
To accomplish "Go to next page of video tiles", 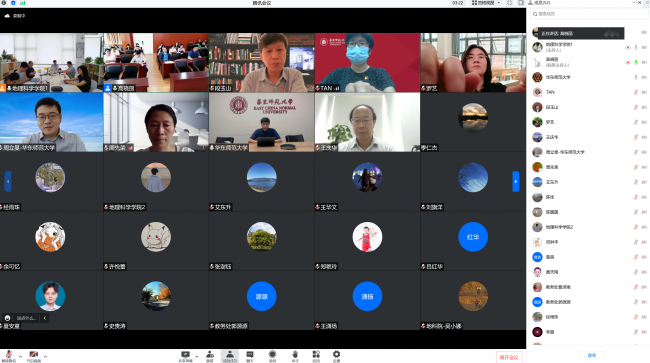I will (516, 182).
